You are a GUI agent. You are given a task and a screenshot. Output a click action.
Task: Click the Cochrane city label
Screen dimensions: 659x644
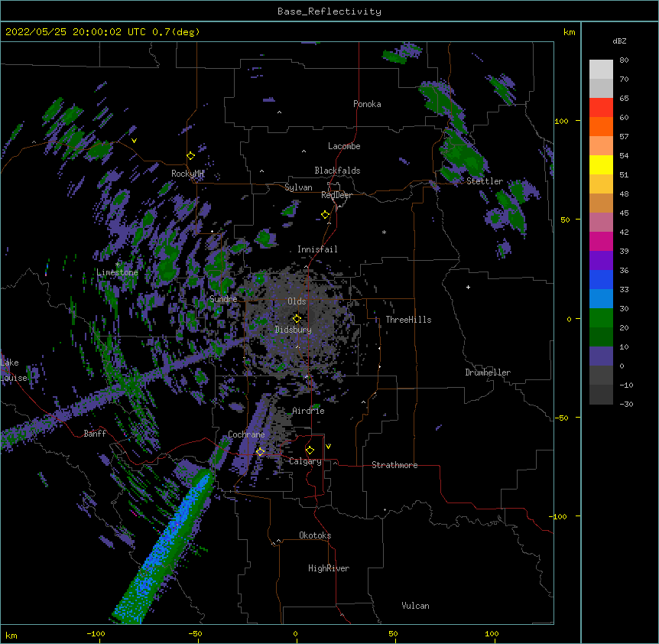(246, 434)
